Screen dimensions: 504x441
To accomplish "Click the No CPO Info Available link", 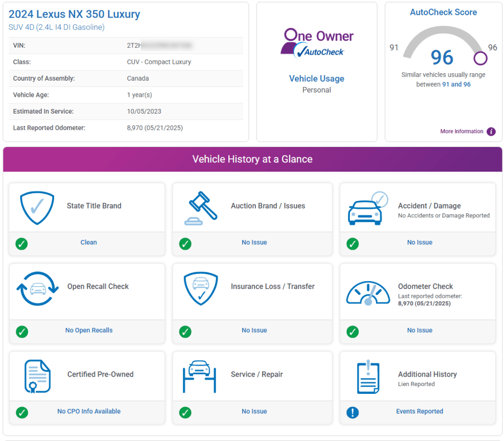I will click(89, 411).
